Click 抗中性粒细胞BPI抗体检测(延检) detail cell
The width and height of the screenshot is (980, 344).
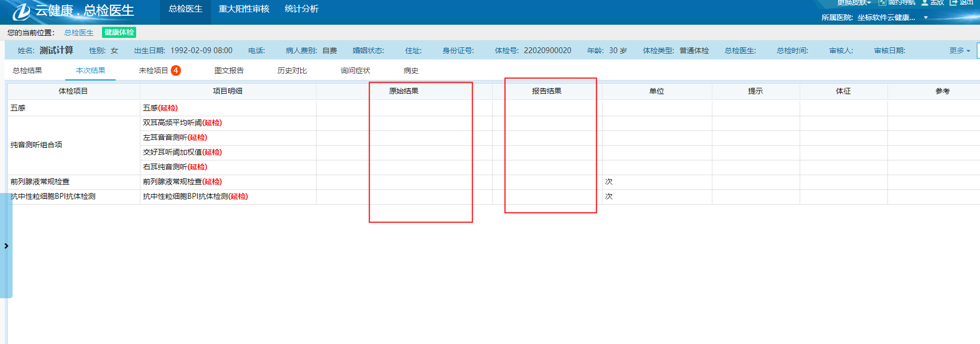(x=228, y=197)
